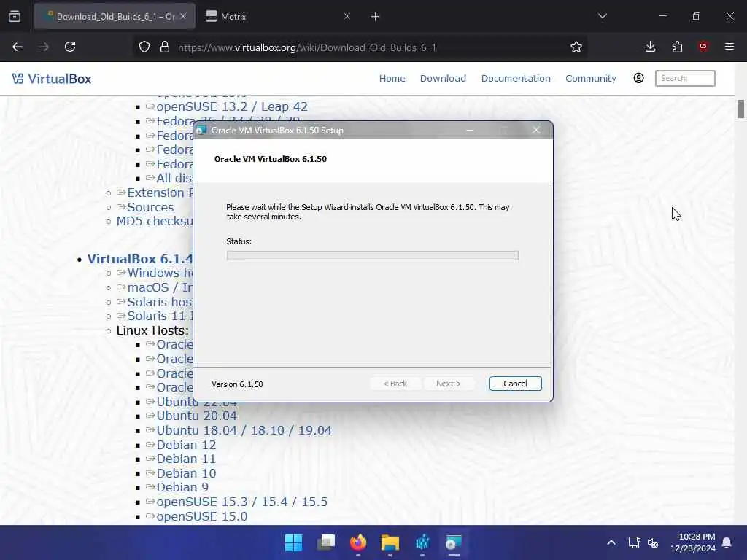
Task: Open the Windows Start menu
Action: [293, 542]
